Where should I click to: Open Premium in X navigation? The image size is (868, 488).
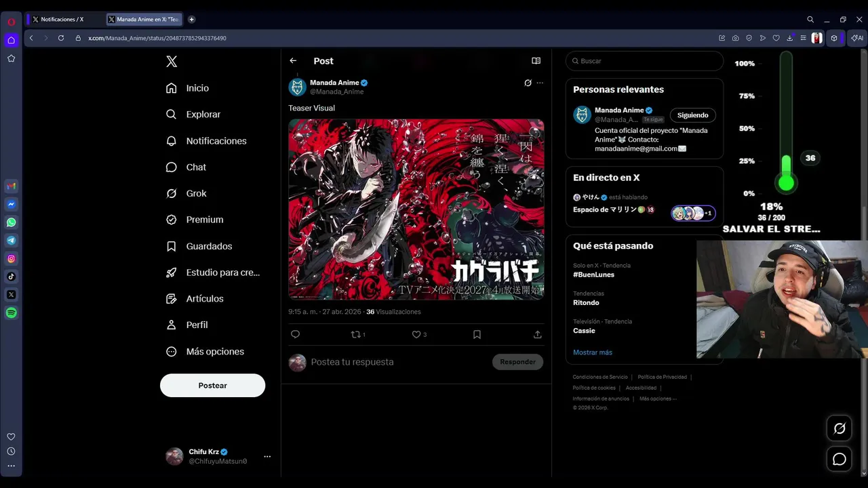pos(195,220)
